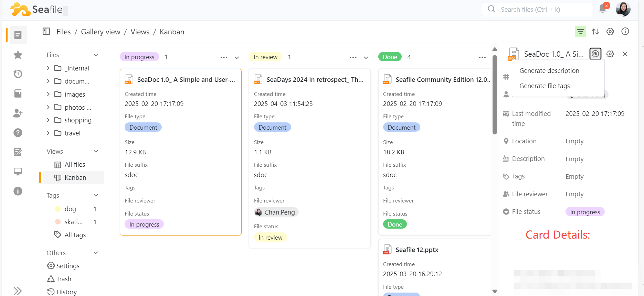Viewport: 644px width, 296px height.
Task: Click the share-with-user sidebar icon
Action: 18,113
